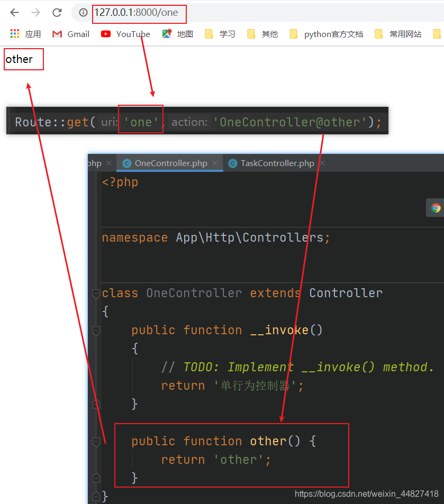444x504 pixels.
Task: Open the YouTube bookmark
Action: pyautogui.click(x=125, y=34)
